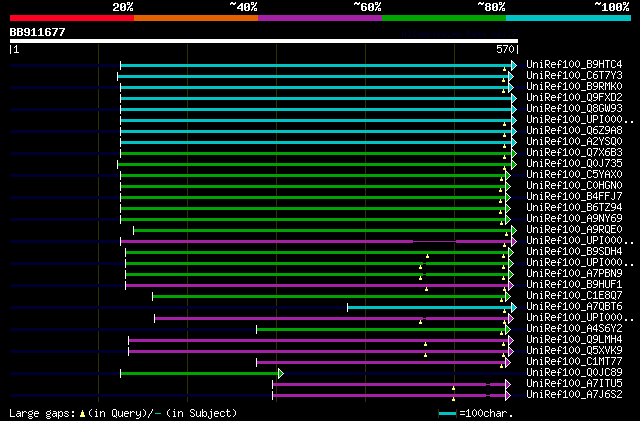This screenshot has height=421, width=640.
Task: Click the arrowhead ending the UniRef100_C1MT77 alignment
Action: (508, 363)
